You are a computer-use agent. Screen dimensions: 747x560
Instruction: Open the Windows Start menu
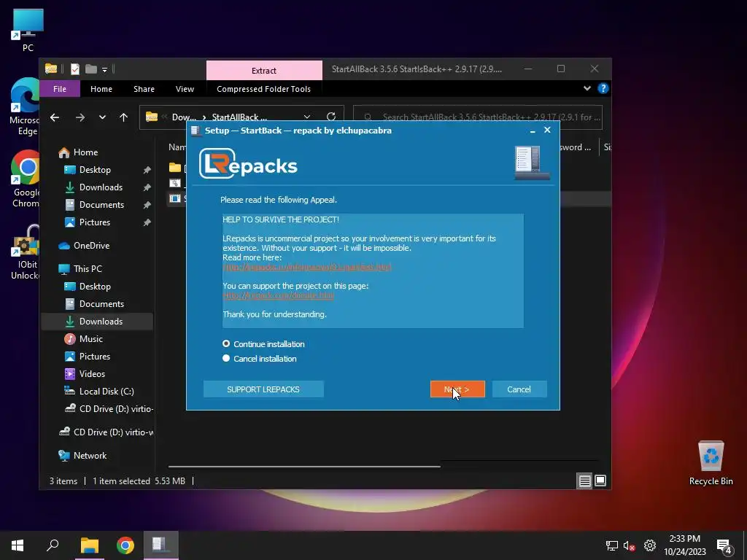(18, 545)
